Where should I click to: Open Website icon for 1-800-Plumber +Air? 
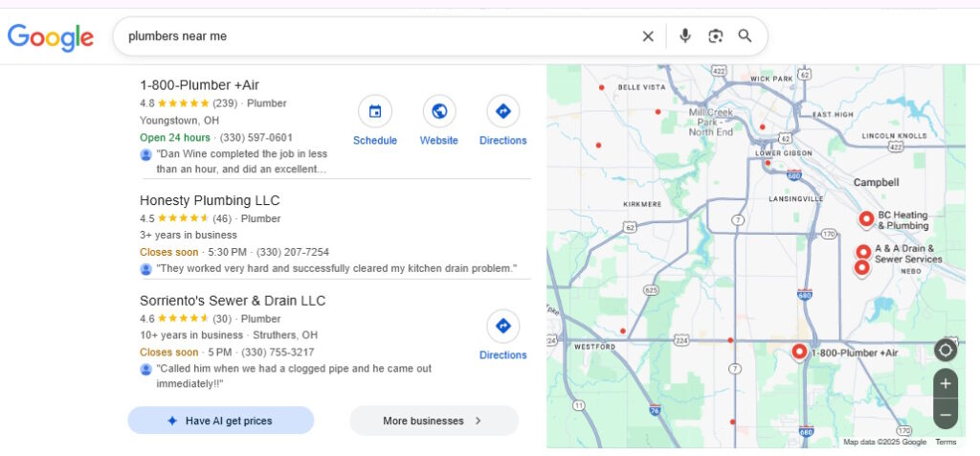(438, 112)
